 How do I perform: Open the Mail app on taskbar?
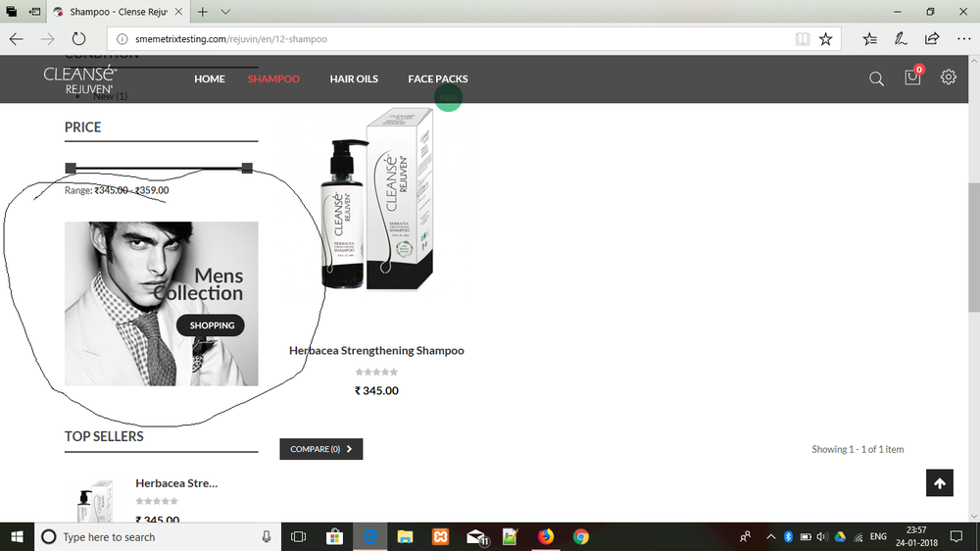[x=476, y=536]
